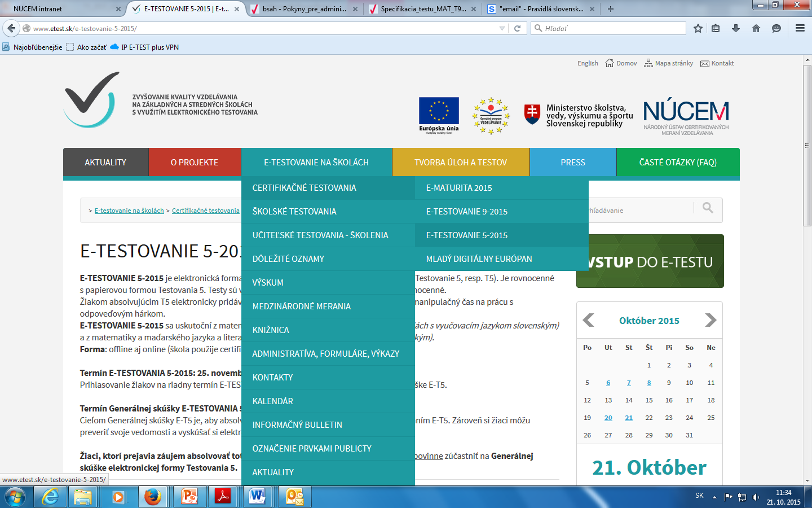Switch to the NUCEM intranet tab

[x=62, y=9]
